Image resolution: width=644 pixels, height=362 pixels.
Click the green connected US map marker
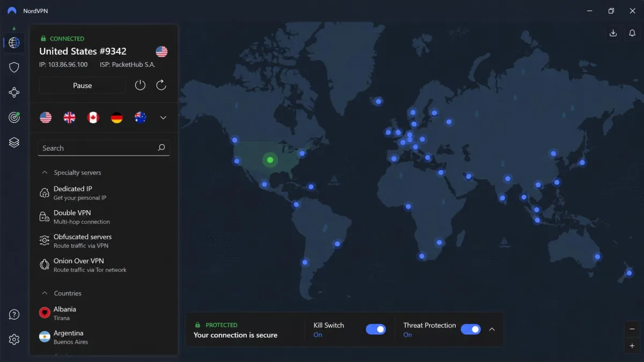(x=270, y=160)
